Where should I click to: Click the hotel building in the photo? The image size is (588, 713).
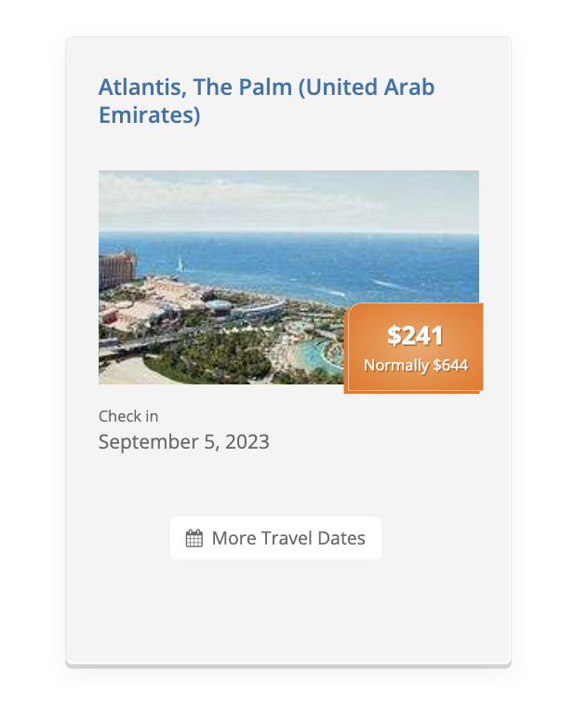click(117, 270)
